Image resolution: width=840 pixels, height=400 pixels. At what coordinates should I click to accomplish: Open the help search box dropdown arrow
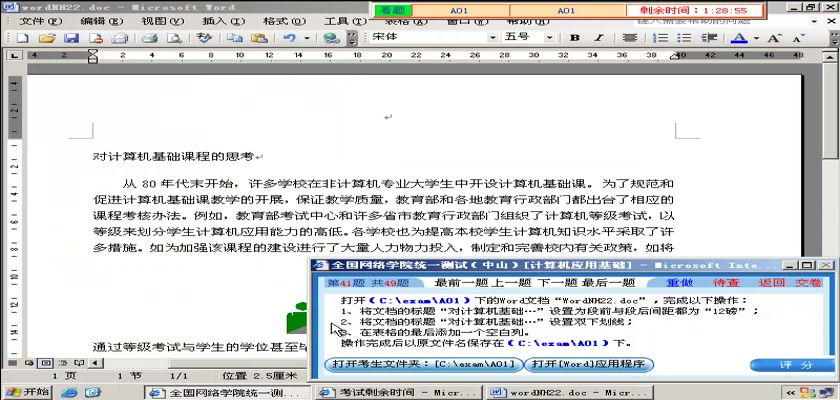pos(815,21)
